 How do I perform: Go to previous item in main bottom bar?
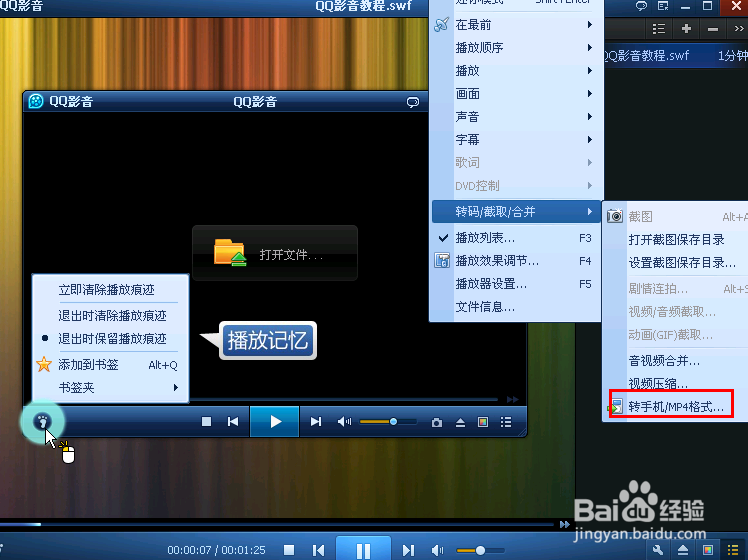(x=318, y=550)
